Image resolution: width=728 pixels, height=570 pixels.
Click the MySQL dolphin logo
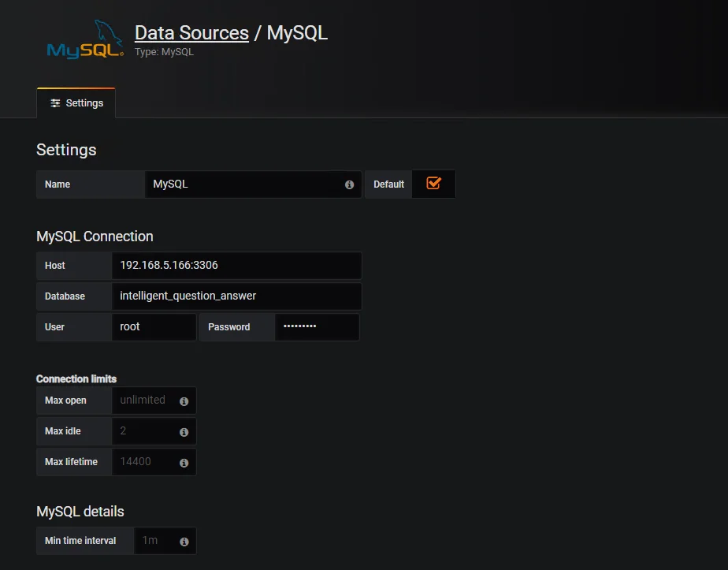pos(85,39)
